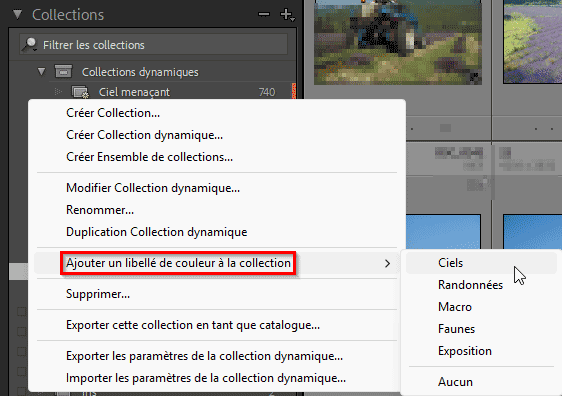Image resolution: width=562 pixels, height=396 pixels.
Task: Apply the Ciels color label
Action: click(450, 263)
